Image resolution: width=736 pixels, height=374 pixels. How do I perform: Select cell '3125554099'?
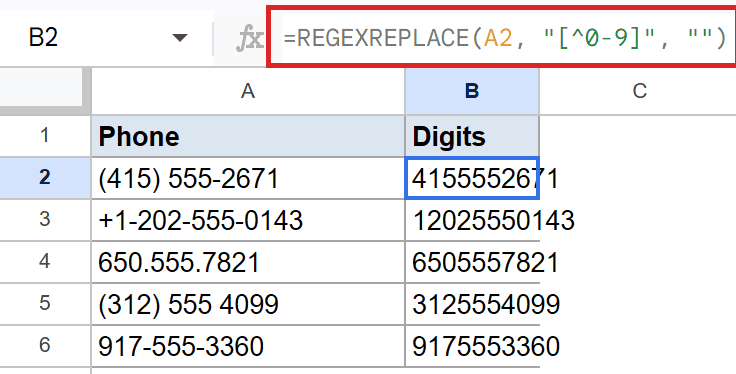tap(472, 304)
